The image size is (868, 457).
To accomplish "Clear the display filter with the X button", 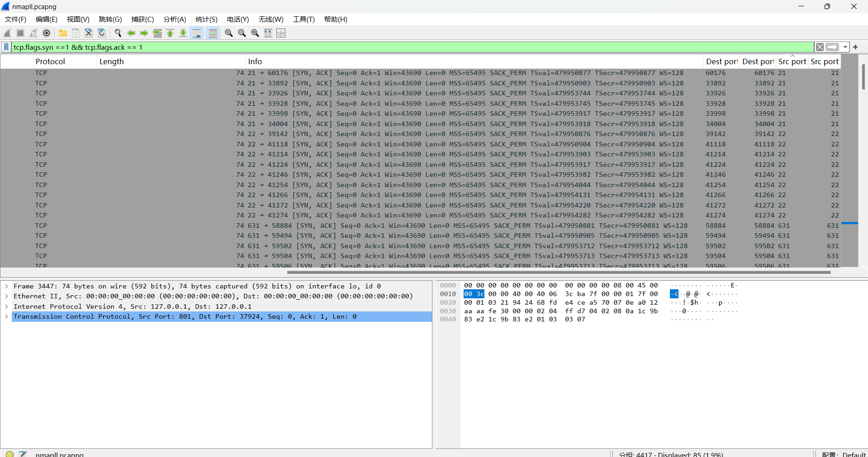I will [x=820, y=47].
